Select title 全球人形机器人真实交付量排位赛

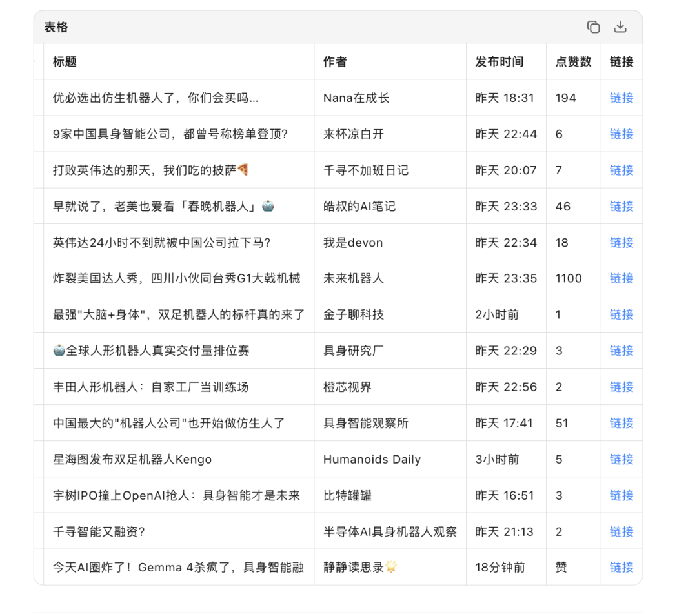(x=150, y=351)
